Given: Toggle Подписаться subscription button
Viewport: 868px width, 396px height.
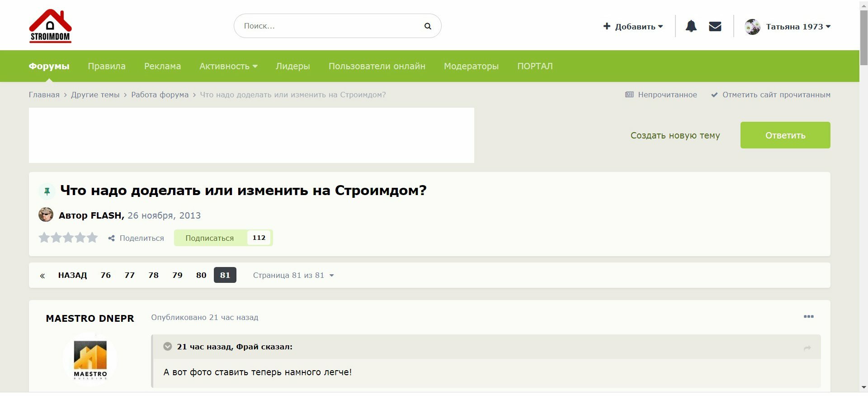Looking at the screenshot, I should pos(209,238).
